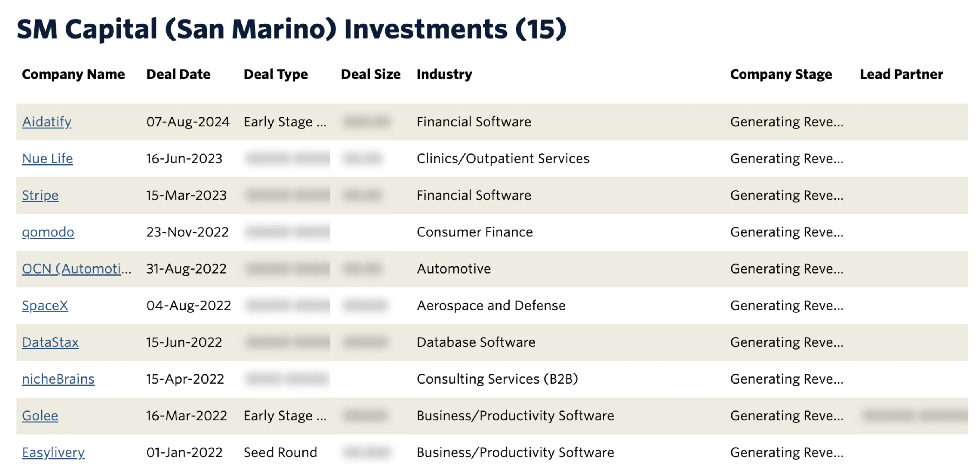The width and height of the screenshot is (980, 474).
Task: Click the Stripe company link
Action: (x=40, y=195)
